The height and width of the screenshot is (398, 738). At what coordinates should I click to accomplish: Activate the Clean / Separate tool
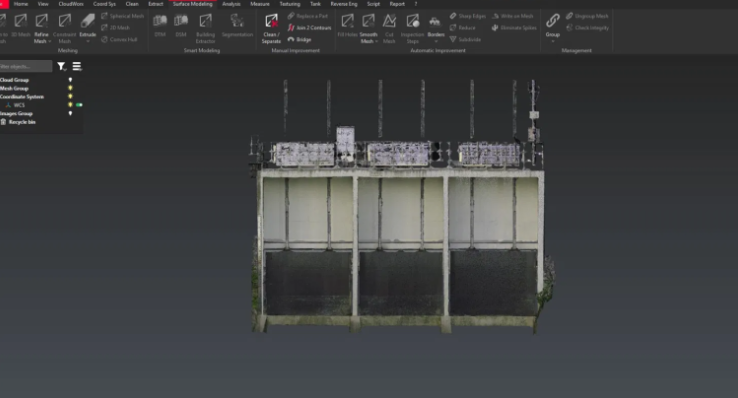tap(271, 28)
